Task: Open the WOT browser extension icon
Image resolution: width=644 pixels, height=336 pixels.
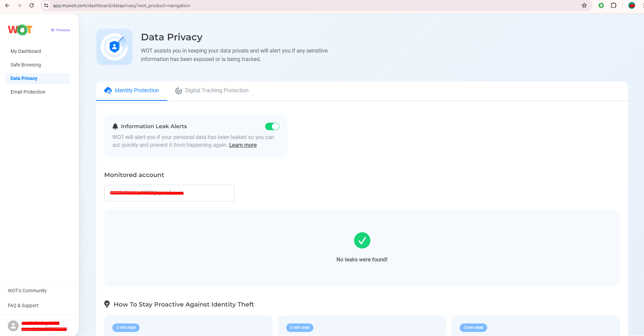Action: point(601,5)
